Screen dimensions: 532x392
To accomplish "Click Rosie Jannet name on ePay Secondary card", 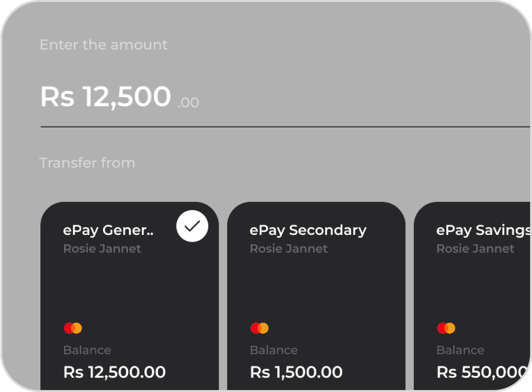I will tap(289, 249).
